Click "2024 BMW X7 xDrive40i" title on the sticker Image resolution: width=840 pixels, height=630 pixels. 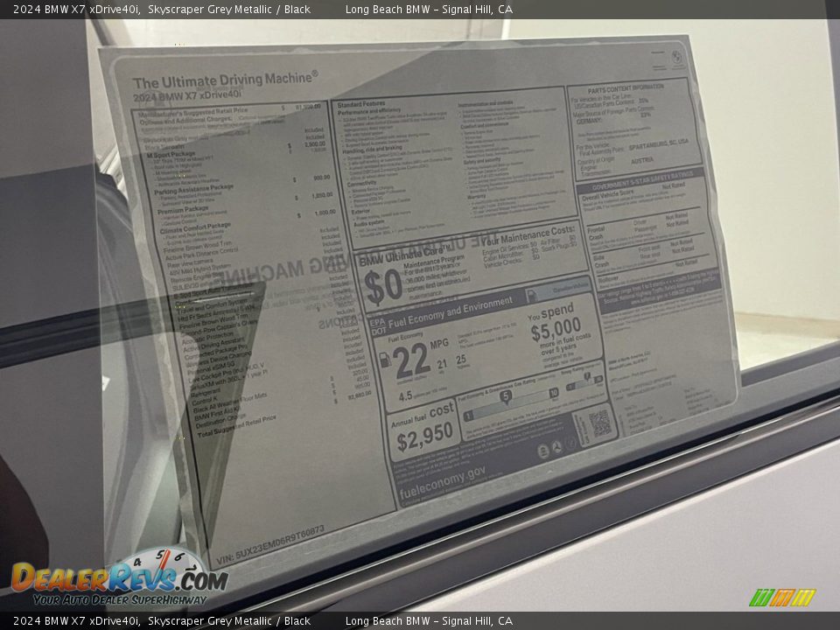pos(187,96)
